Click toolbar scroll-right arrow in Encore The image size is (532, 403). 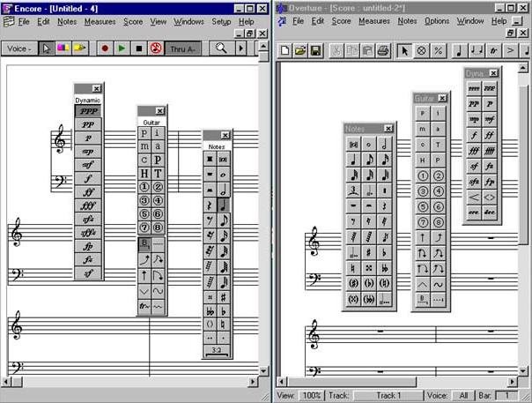tap(240, 49)
